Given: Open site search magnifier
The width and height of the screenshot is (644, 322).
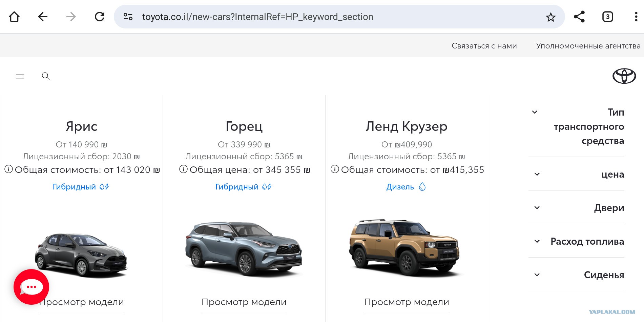Looking at the screenshot, I should 46,76.
